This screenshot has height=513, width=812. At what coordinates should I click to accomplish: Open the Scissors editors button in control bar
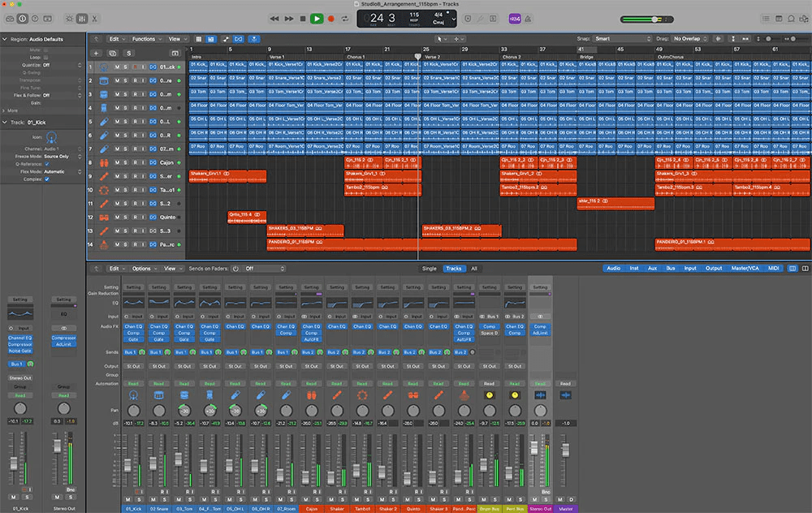click(95, 18)
